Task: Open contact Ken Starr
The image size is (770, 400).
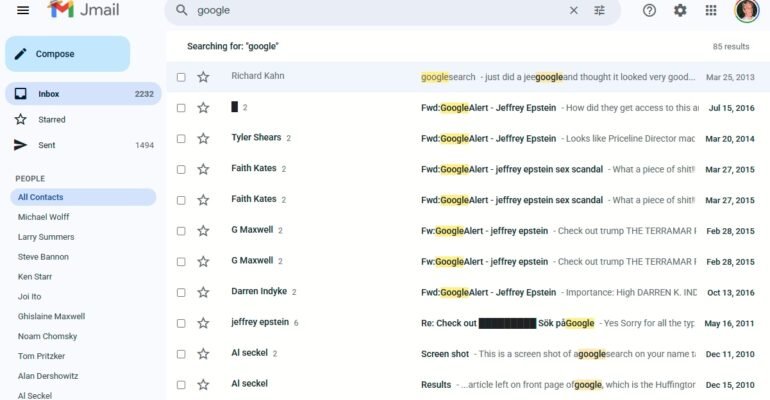Action: coord(35,276)
